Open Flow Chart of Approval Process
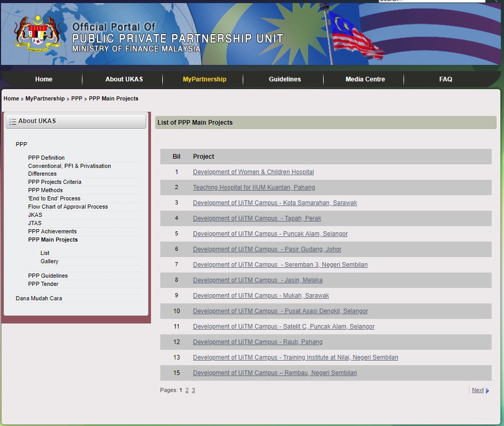The height and width of the screenshot is (426, 504). (68, 207)
